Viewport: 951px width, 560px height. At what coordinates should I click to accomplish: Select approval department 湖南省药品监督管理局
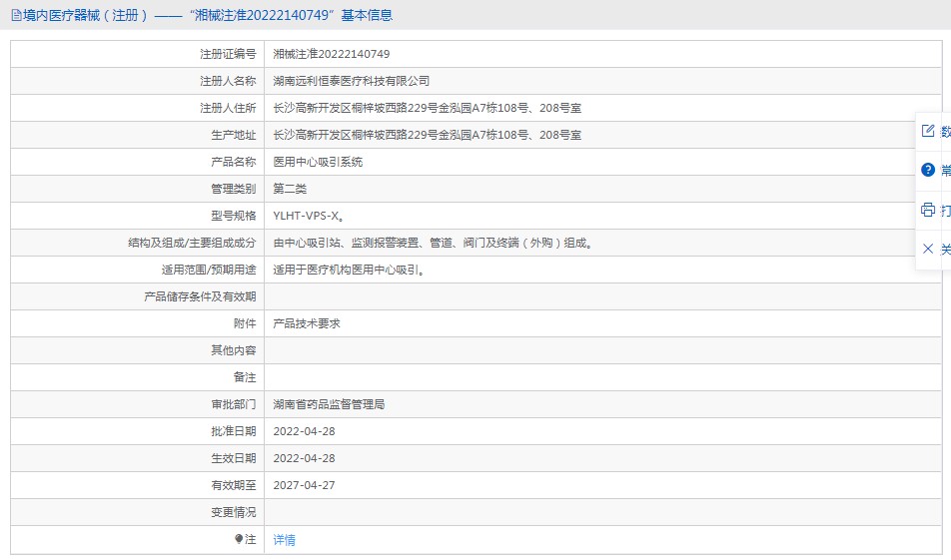coord(329,404)
